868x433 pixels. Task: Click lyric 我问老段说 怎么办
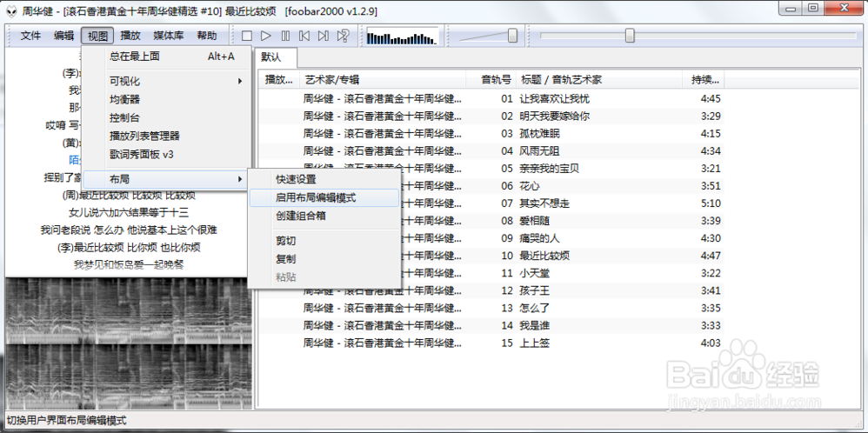82,230
